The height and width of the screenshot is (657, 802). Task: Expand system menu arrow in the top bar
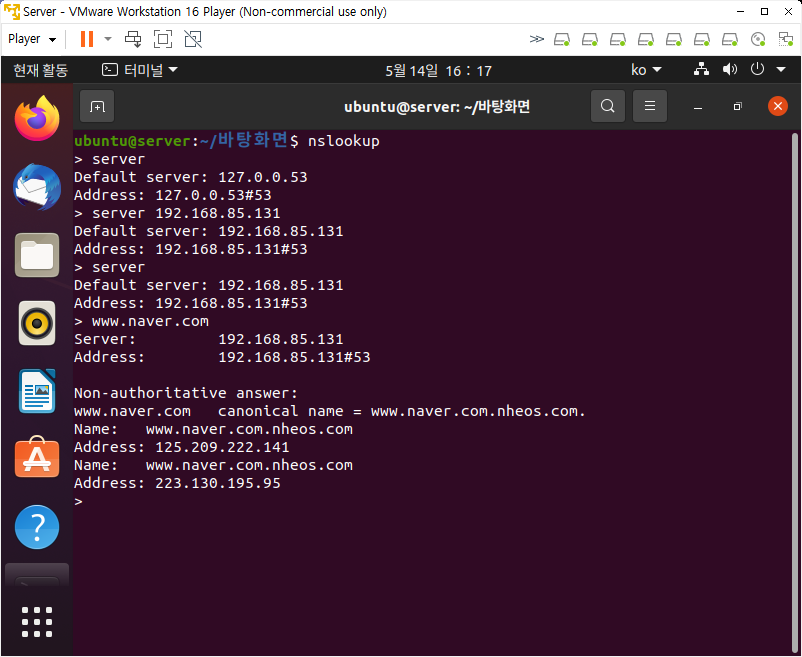tap(781, 70)
